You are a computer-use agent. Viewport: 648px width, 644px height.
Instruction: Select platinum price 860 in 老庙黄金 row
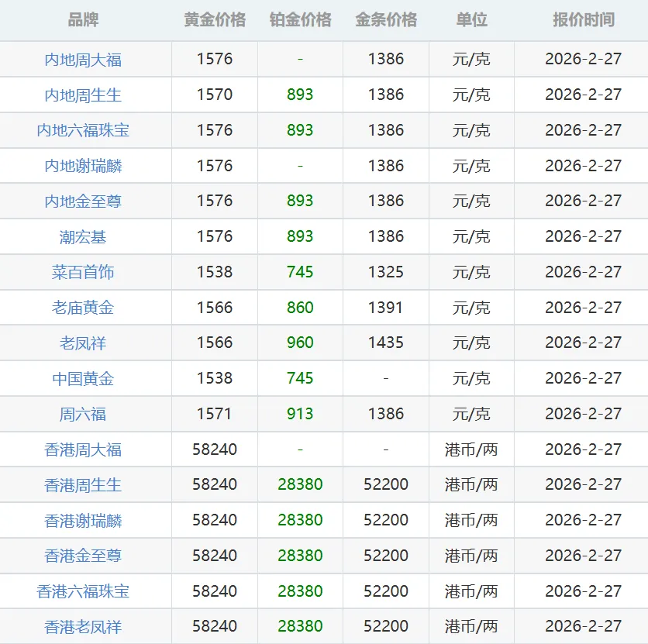(x=301, y=308)
